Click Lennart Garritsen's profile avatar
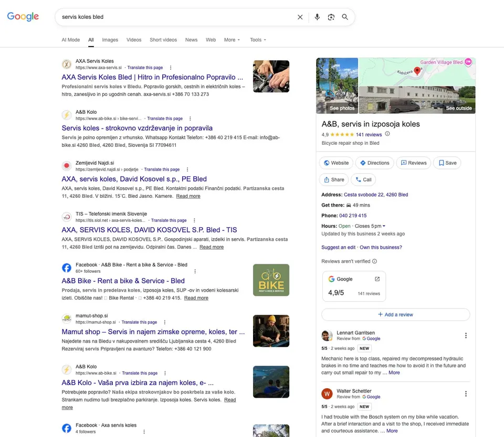The image size is (504, 437). [x=327, y=336]
